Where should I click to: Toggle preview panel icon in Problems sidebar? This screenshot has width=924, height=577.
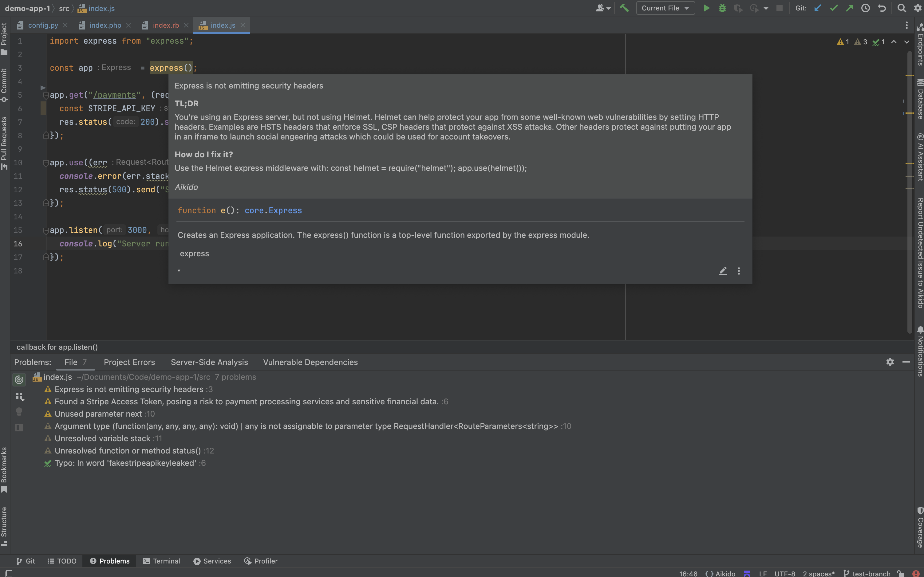19,427
